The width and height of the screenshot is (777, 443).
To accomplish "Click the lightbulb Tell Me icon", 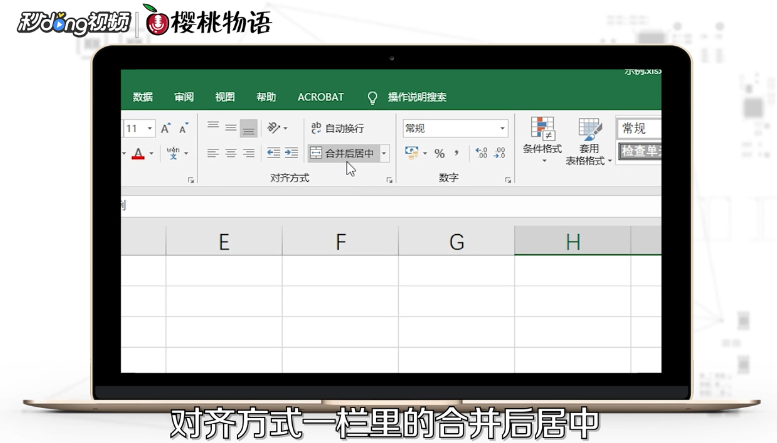I will coord(372,98).
